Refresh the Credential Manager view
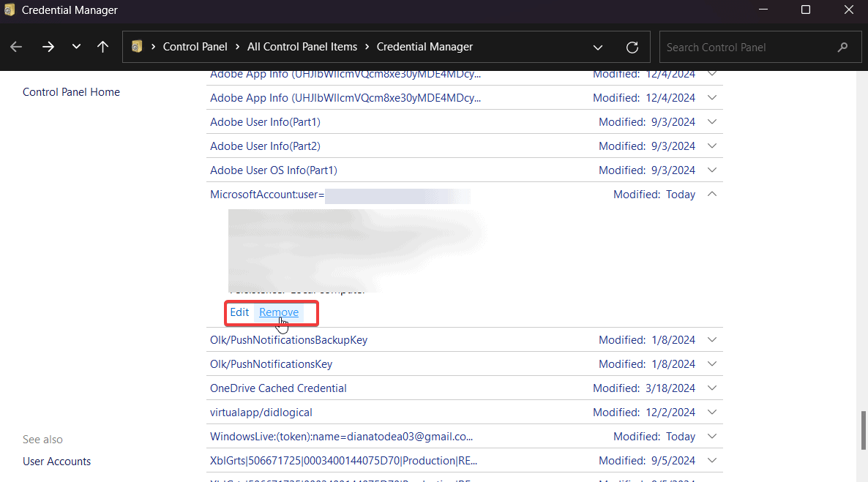This screenshot has height=482, width=868. point(632,48)
